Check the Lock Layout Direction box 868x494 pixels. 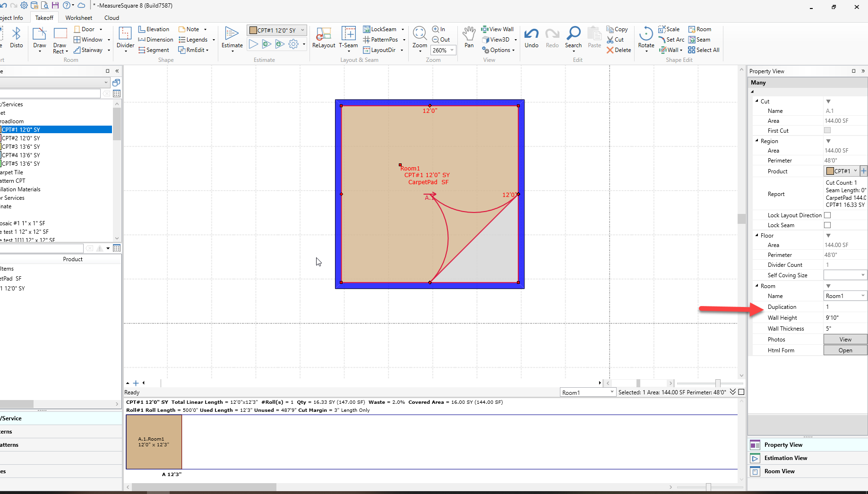point(827,215)
